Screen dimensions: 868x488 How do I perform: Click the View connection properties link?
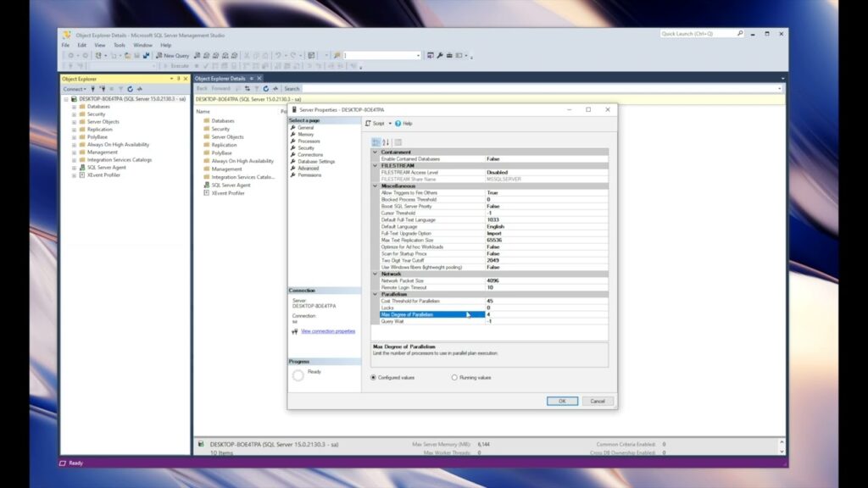(328, 331)
